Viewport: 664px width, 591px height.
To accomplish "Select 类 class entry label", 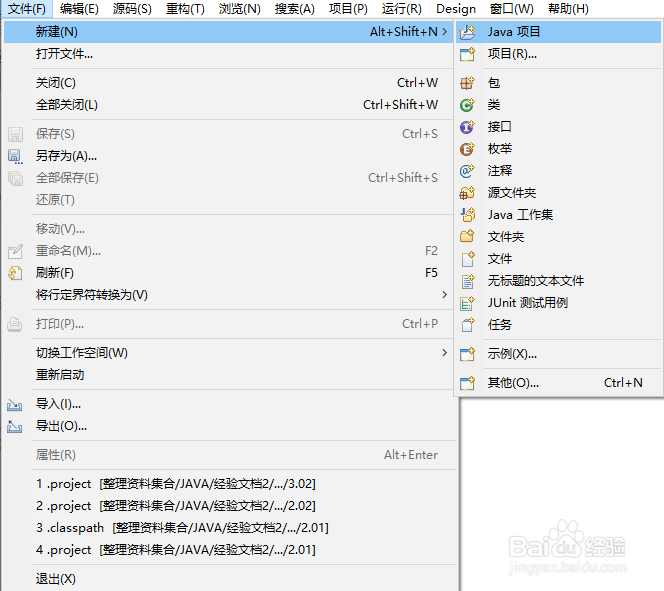I will coord(494,105).
